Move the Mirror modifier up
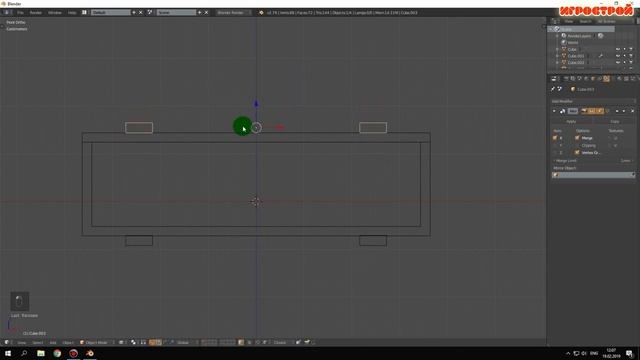This screenshot has width=640, height=360. pyautogui.click(x=617, y=111)
